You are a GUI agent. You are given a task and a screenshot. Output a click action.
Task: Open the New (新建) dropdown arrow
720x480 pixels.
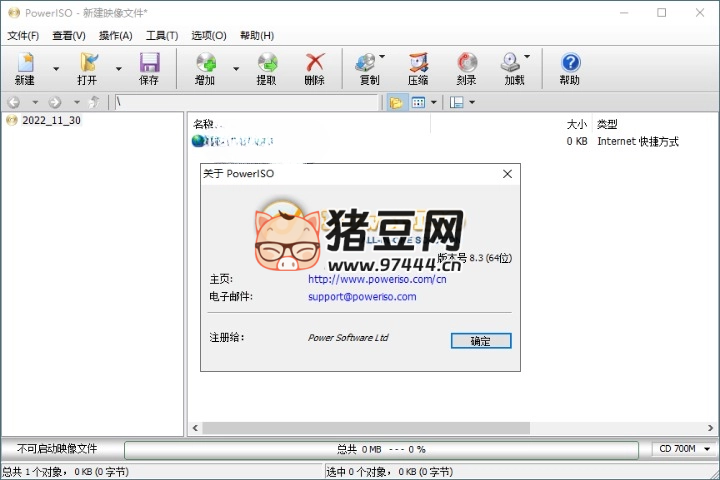(x=56, y=69)
